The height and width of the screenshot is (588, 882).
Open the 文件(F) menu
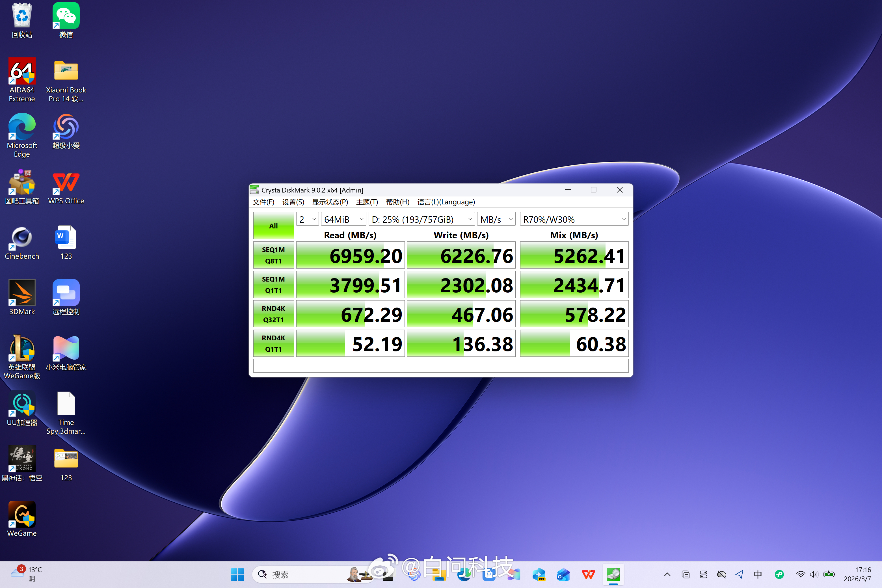click(x=263, y=202)
